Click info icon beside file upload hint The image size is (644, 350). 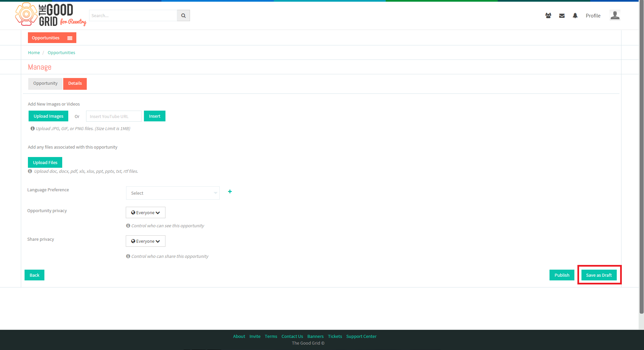pos(30,171)
